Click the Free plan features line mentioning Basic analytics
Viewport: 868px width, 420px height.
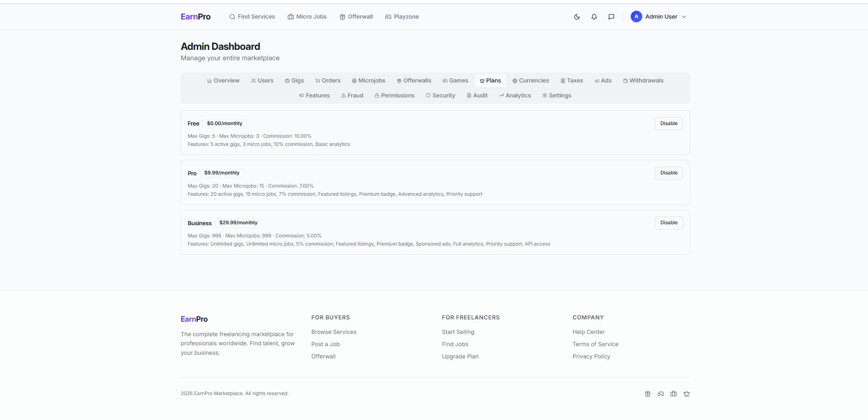point(269,145)
